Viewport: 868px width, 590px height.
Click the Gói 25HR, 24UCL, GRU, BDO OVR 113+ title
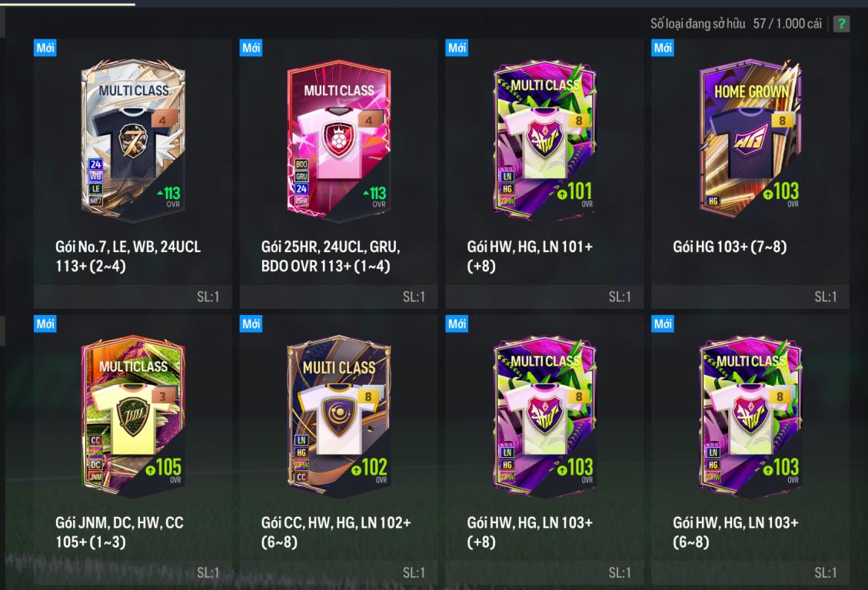(x=331, y=256)
